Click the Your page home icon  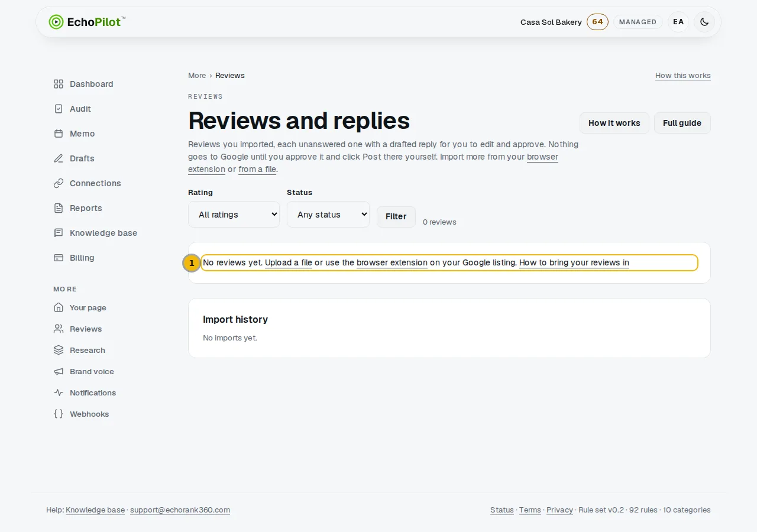pyautogui.click(x=59, y=307)
